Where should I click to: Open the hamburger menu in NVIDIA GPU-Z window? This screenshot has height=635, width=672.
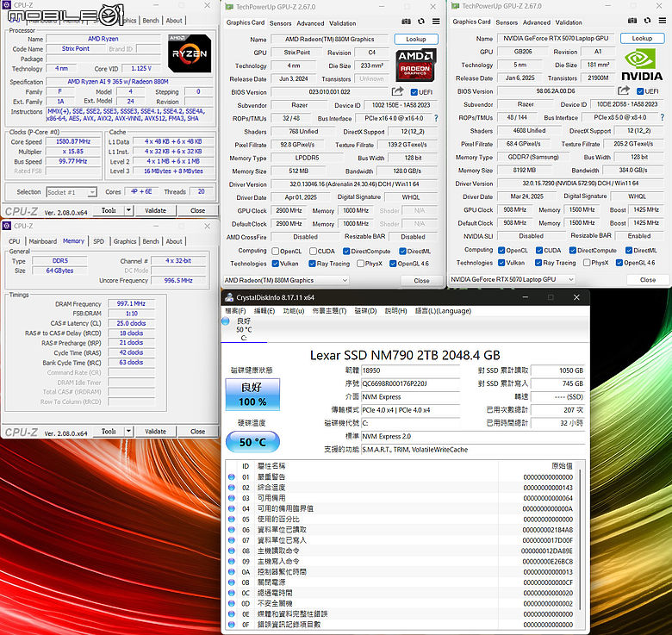pos(663,21)
